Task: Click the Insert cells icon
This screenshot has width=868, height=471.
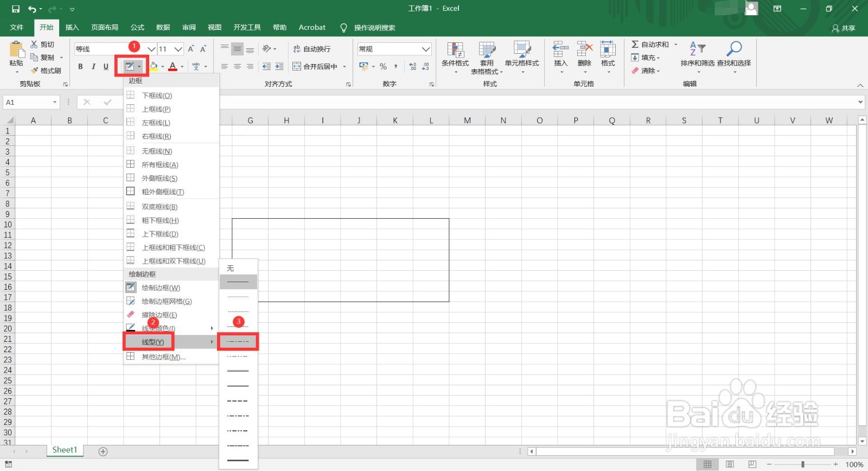Action: point(560,49)
